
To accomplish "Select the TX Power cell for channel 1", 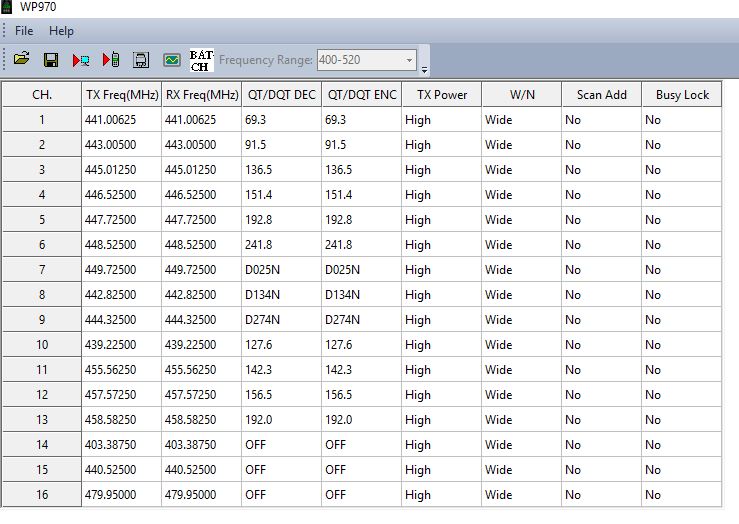I will tap(441, 120).
